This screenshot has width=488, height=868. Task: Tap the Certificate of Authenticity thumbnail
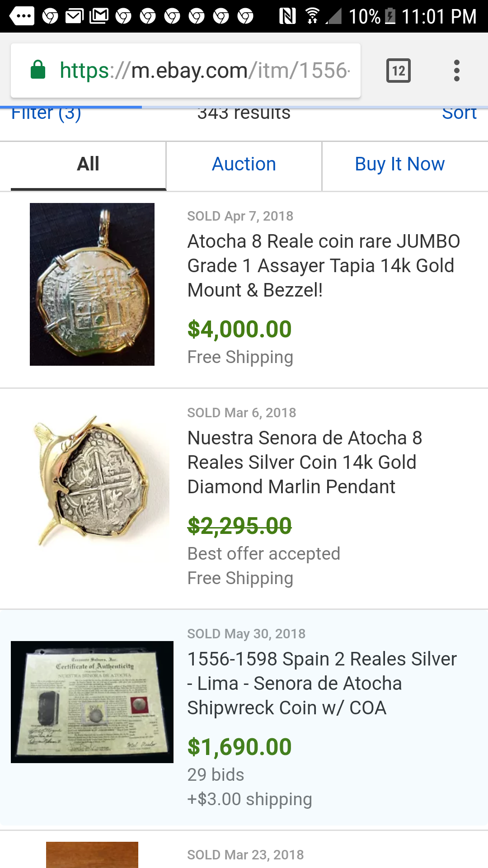coord(92,702)
